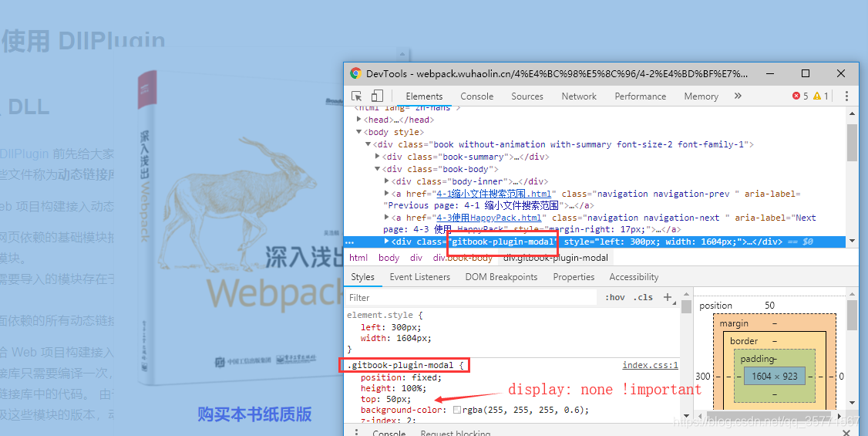The width and height of the screenshot is (868, 436).
Task: Open the DOM Breakpoints sub-tab
Action: [501, 276]
